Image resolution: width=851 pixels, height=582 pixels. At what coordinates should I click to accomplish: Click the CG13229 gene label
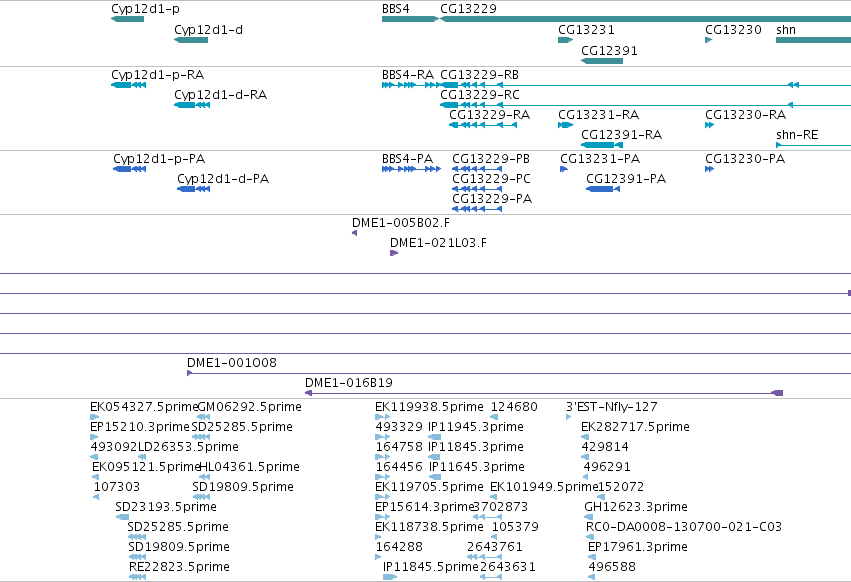(x=468, y=9)
